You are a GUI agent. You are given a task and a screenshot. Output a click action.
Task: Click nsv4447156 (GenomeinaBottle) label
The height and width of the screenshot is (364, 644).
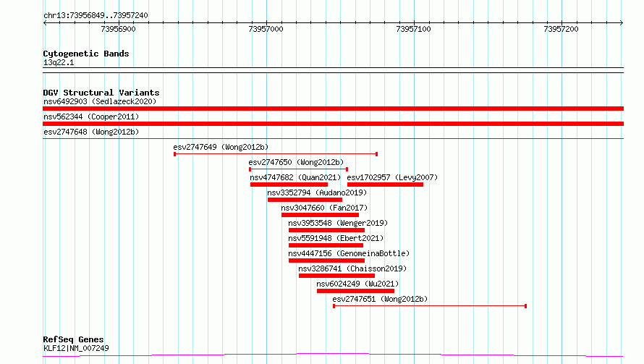[x=349, y=253]
